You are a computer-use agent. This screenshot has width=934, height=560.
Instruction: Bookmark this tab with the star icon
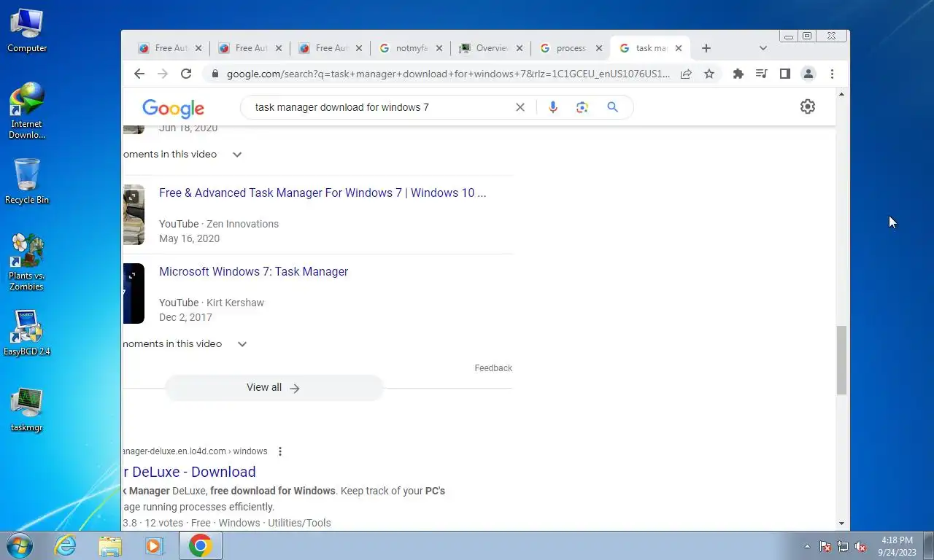click(709, 74)
